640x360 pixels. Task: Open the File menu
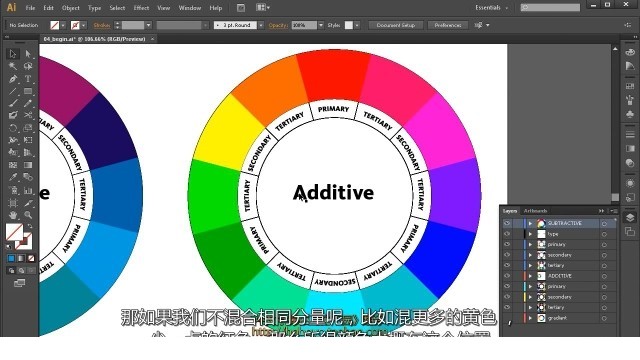pyautogui.click(x=30, y=8)
